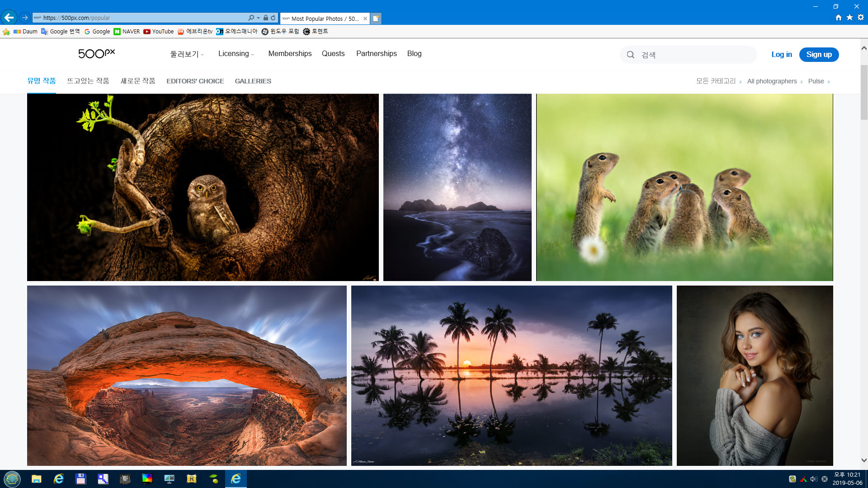Screen dimensions: 868x488
Task: Expand the Licensing dropdown menu
Action: pyautogui.click(x=236, y=54)
